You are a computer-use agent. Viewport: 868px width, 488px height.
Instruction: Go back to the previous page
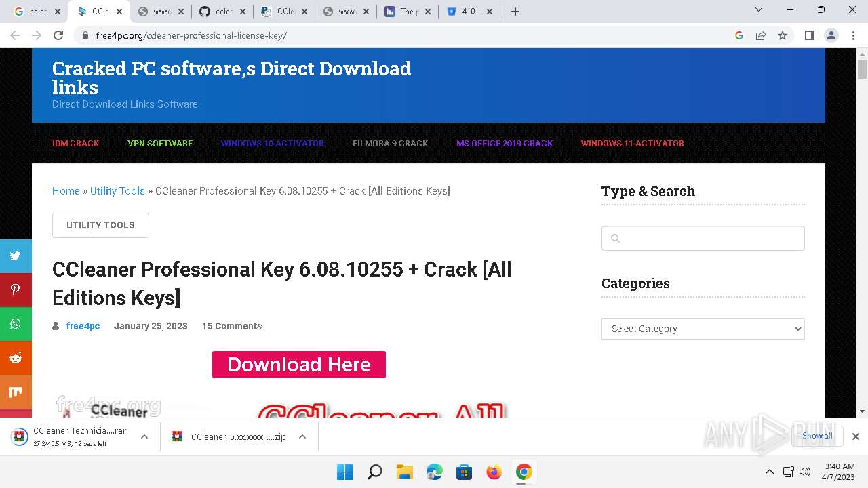point(15,35)
